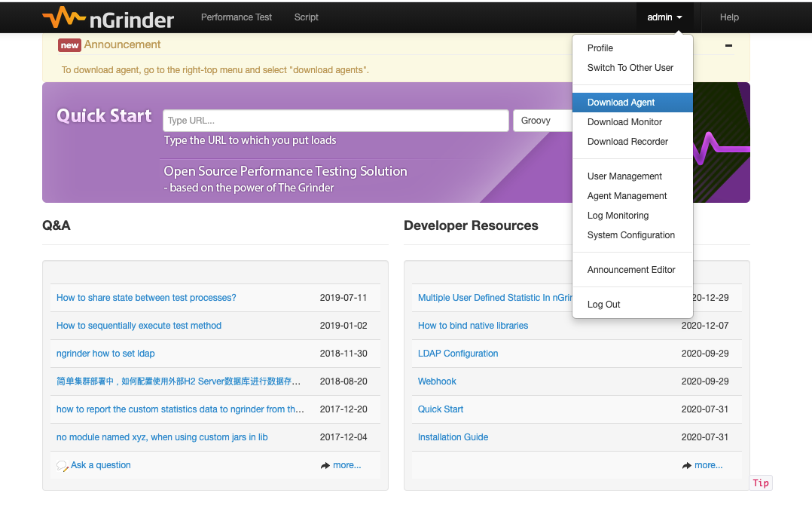
Task: Click the arrow icon beside Developer Resources more
Action: (x=687, y=466)
